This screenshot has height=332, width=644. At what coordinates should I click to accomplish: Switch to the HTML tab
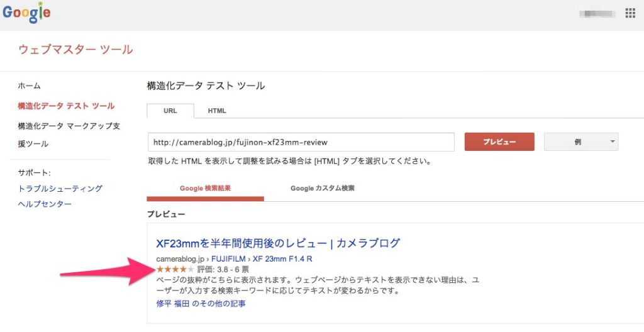tap(217, 111)
